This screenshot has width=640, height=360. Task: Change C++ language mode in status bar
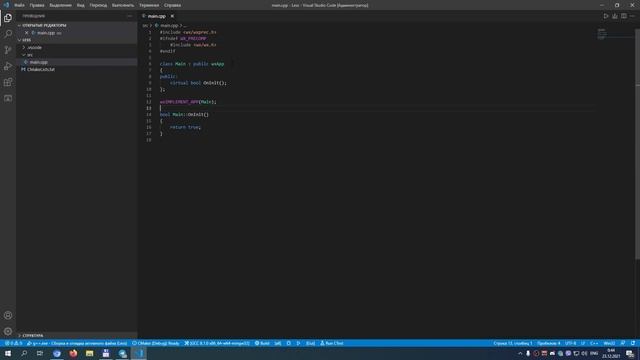594,343
